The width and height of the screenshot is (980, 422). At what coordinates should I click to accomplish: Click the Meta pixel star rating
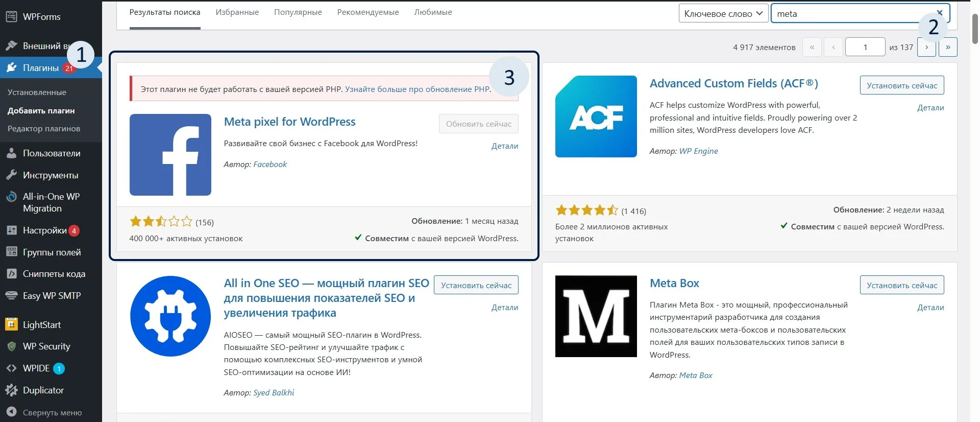click(161, 221)
